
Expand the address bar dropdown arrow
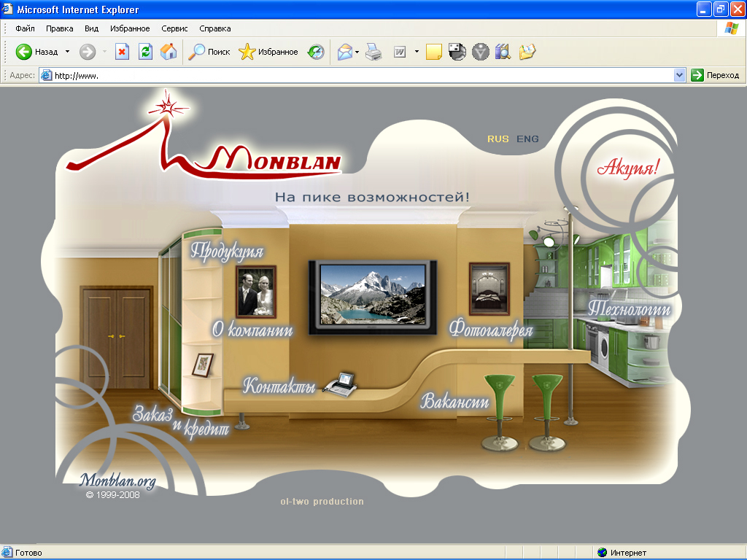tap(679, 75)
